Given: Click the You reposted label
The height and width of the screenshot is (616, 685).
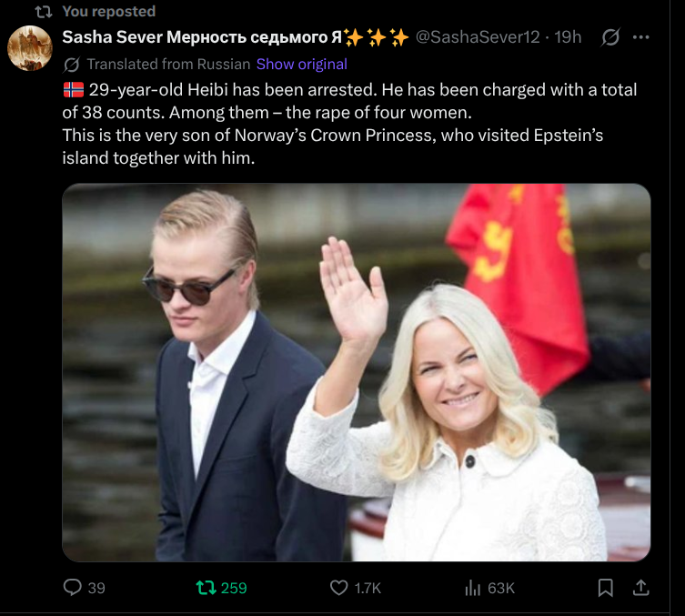Looking at the screenshot, I should [109, 11].
